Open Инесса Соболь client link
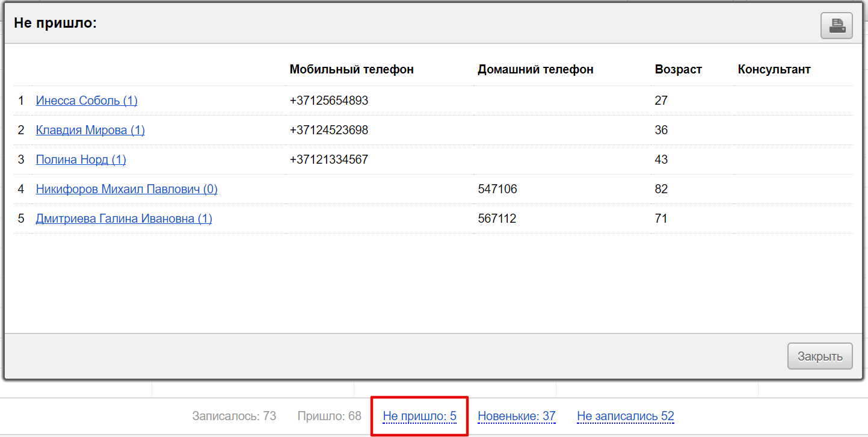 (87, 101)
